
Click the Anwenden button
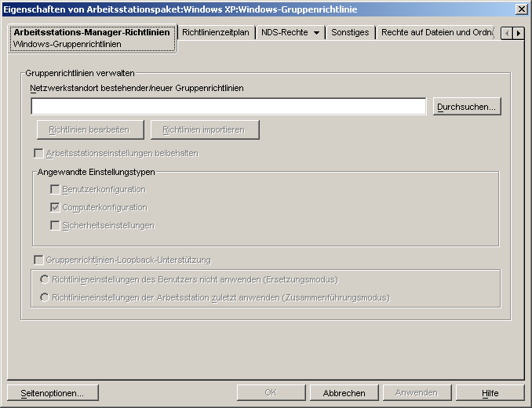click(x=417, y=393)
